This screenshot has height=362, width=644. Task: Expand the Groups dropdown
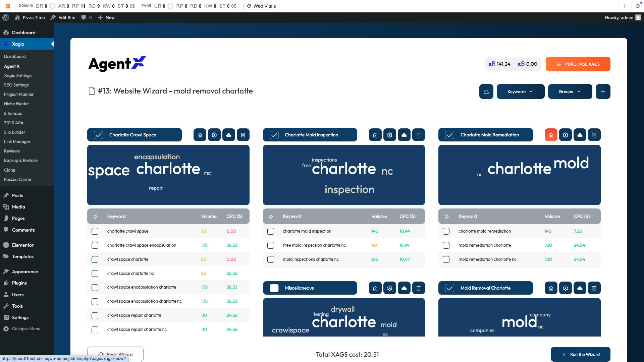570,92
